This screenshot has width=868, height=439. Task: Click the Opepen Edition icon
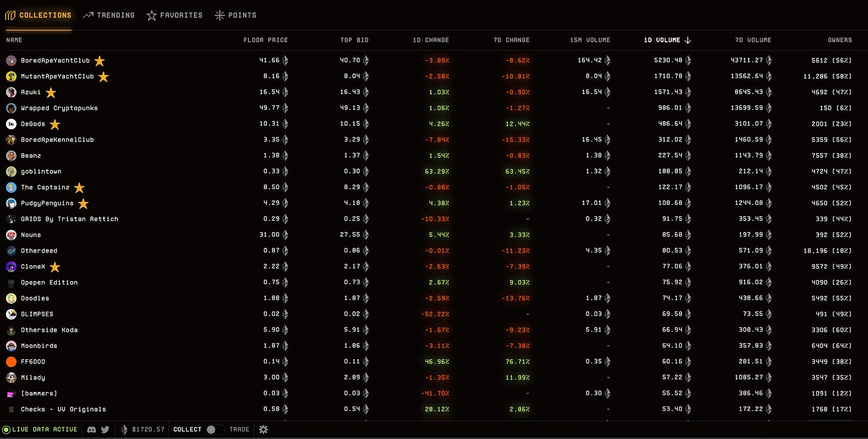point(11,282)
